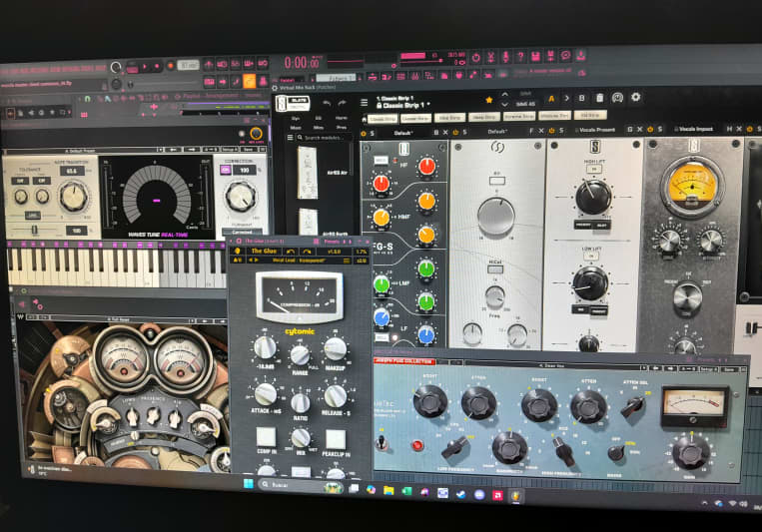Viewport: 762px width, 532px height.
Task: Click the magnet snap icon in FL Studio playlist toolbar
Action: 87,99
